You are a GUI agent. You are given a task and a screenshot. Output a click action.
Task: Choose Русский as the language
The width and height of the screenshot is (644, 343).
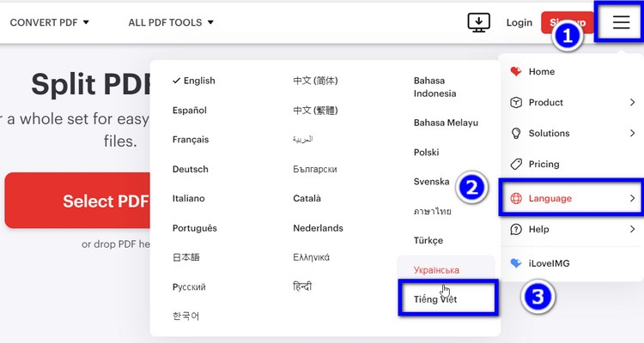click(x=189, y=286)
